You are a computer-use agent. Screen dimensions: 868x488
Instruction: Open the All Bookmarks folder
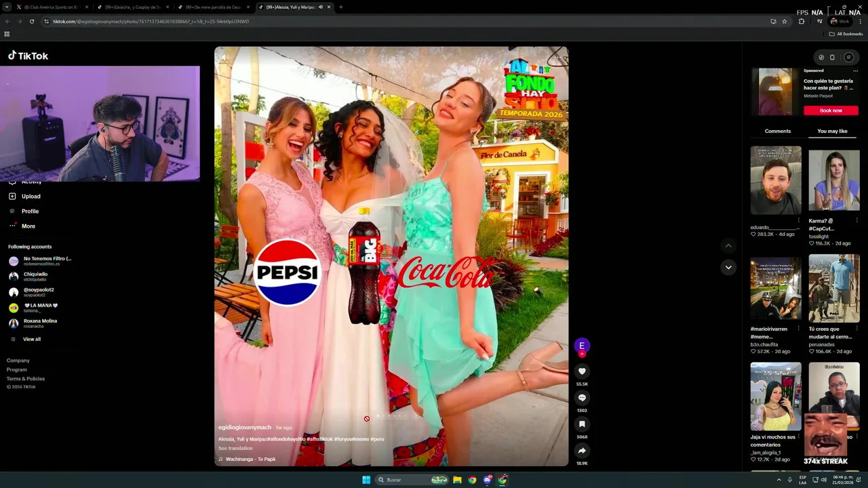[x=846, y=34]
